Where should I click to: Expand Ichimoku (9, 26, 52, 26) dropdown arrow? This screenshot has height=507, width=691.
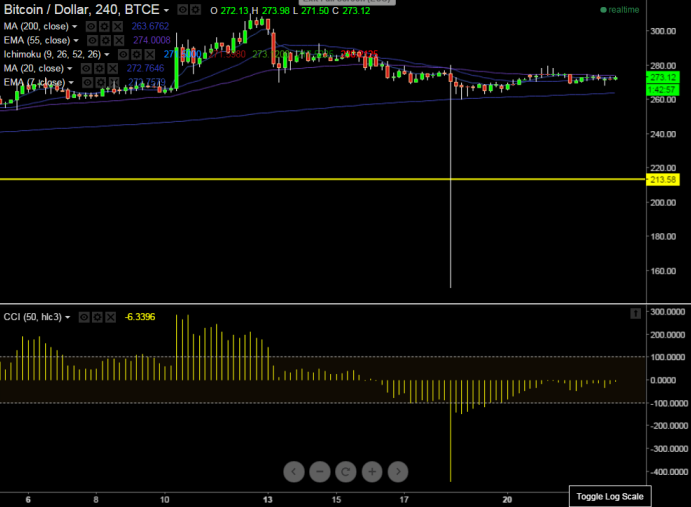(x=107, y=55)
